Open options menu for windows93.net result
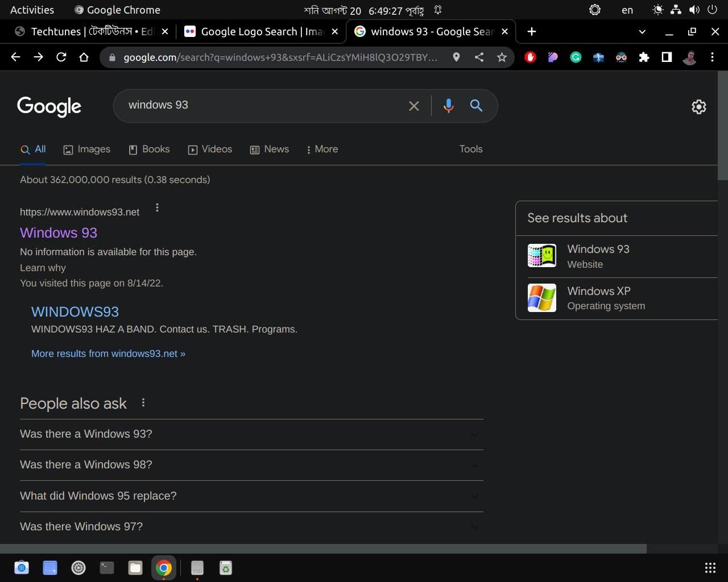The width and height of the screenshot is (728, 582). pos(158,208)
